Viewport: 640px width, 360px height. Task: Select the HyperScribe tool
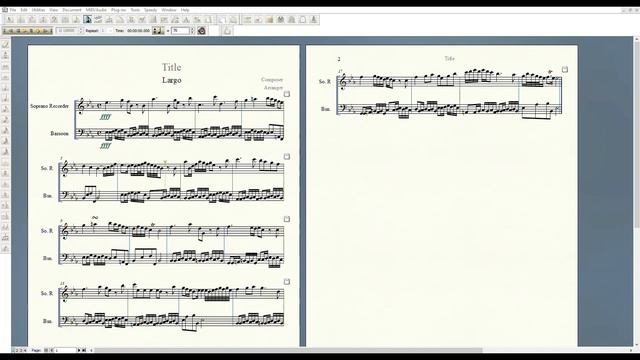tap(98, 19)
